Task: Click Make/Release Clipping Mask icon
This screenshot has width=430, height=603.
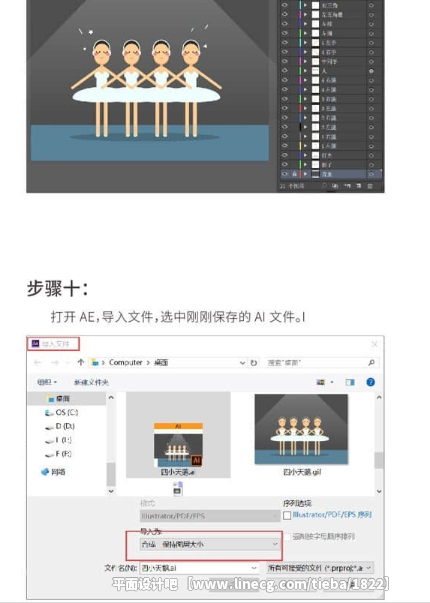Action: tap(335, 186)
